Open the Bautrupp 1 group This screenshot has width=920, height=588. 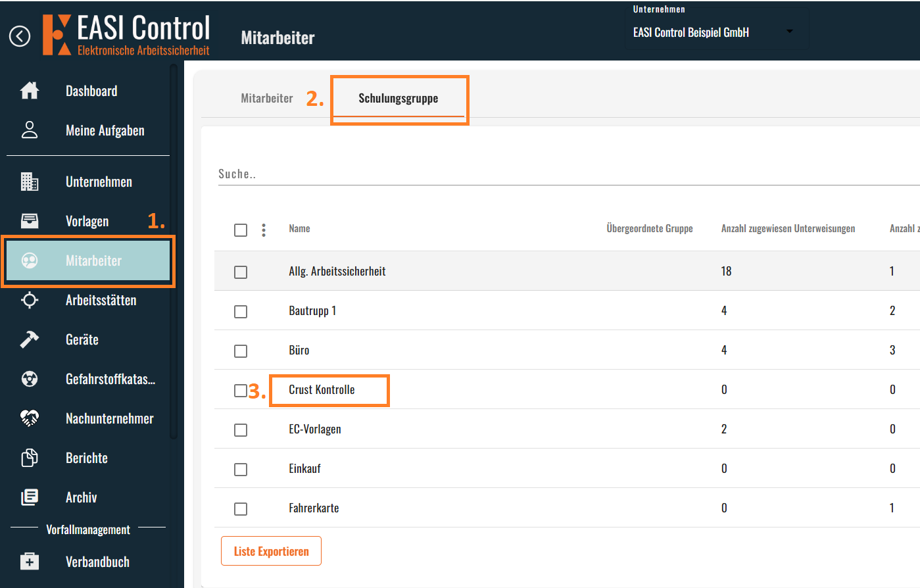pyautogui.click(x=312, y=311)
